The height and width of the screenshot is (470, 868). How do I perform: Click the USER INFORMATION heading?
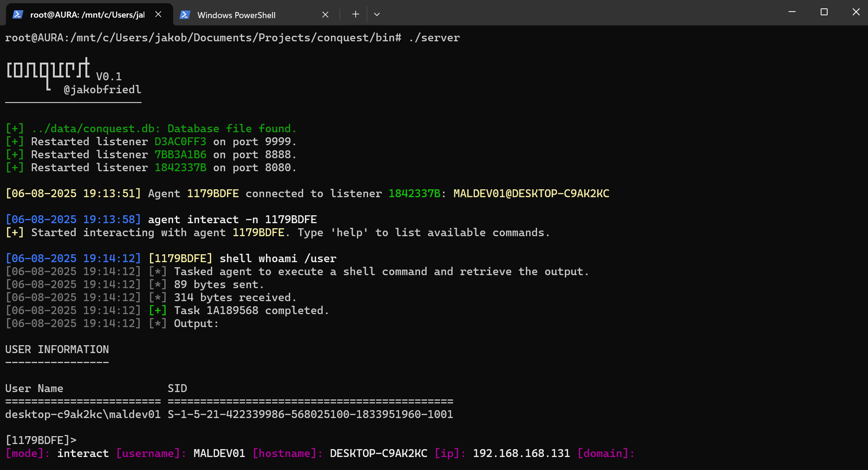57,349
